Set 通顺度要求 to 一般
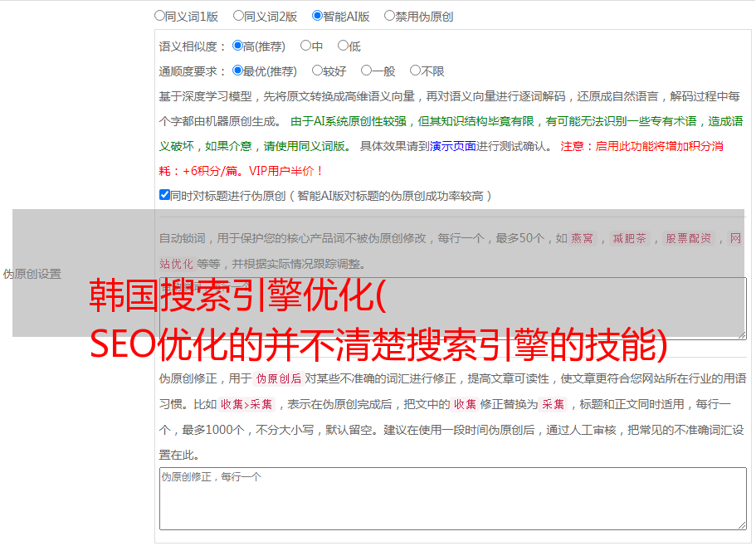Screen dimensions: 756x546 pyautogui.click(x=367, y=71)
